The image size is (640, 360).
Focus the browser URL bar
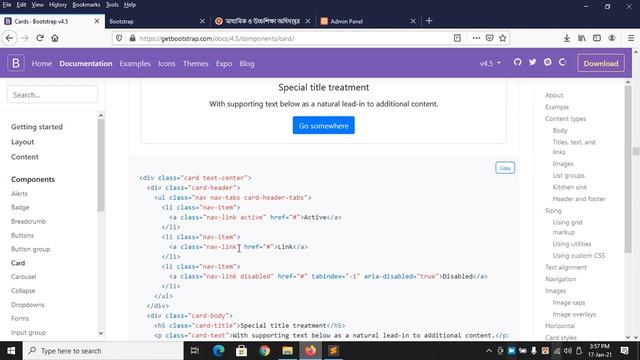(x=294, y=38)
